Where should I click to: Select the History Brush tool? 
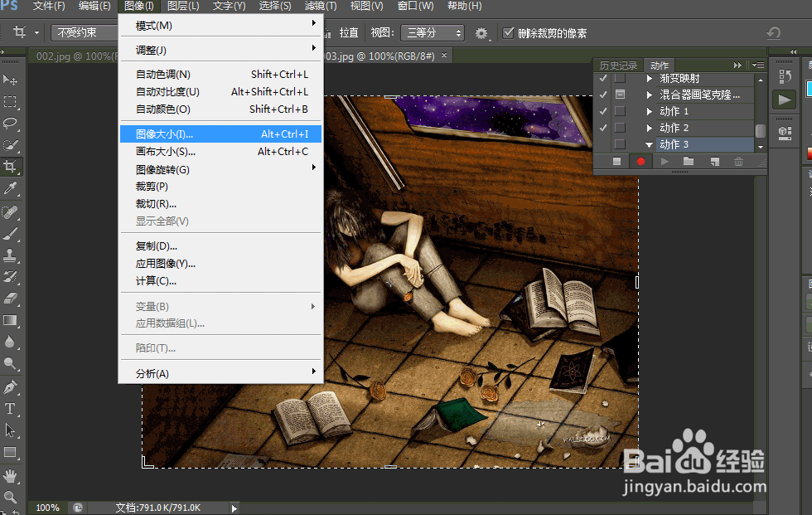pyautogui.click(x=10, y=277)
